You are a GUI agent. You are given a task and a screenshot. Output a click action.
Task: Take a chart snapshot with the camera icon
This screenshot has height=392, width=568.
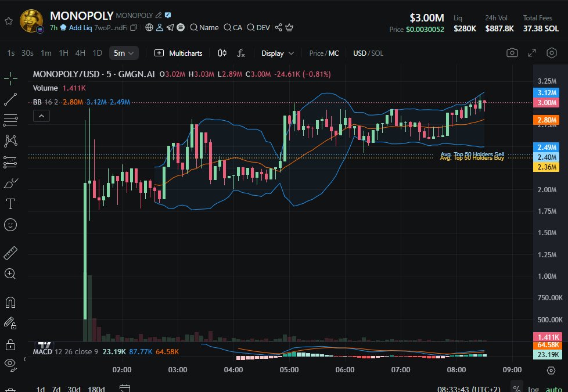[x=512, y=53]
